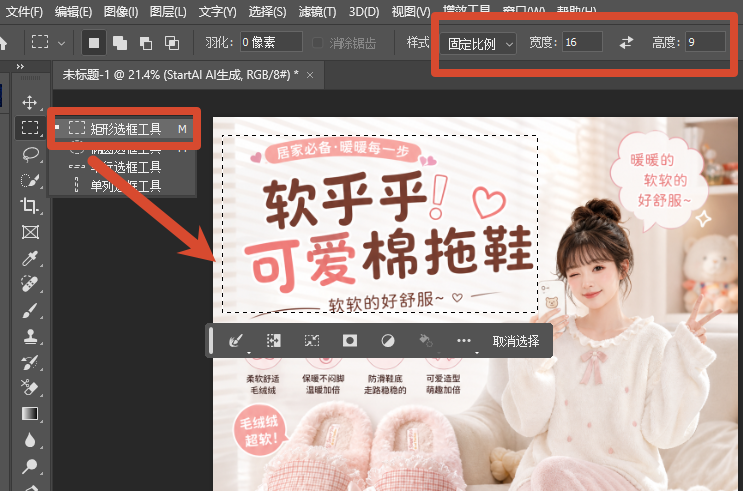Select the Lasso tool
743x491 pixels.
[x=30, y=155]
